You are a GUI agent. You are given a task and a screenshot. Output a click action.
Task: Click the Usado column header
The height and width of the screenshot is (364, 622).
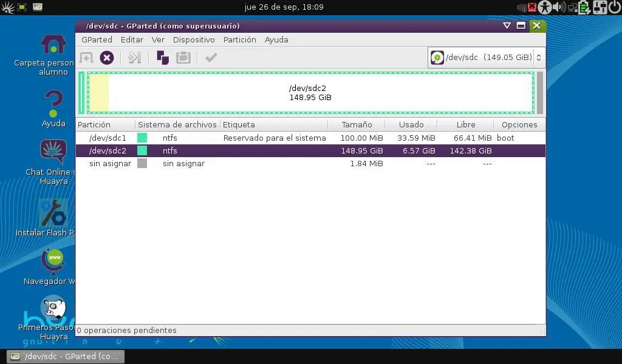point(411,125)
